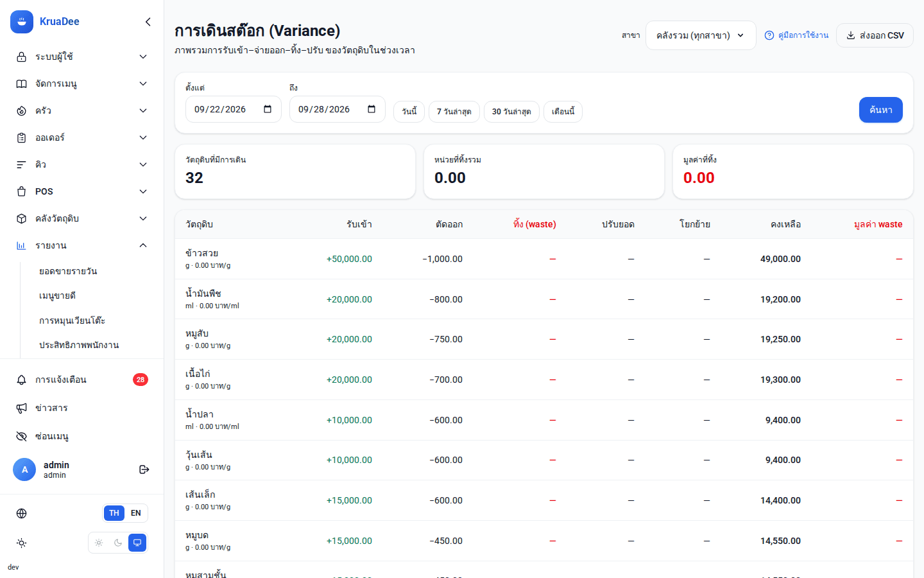This screenshot has height=578, width=924.
Task: Expand the ระบบผู้ใช้ menu chevron
Action: pyautogui.click(x=143, y=57)
